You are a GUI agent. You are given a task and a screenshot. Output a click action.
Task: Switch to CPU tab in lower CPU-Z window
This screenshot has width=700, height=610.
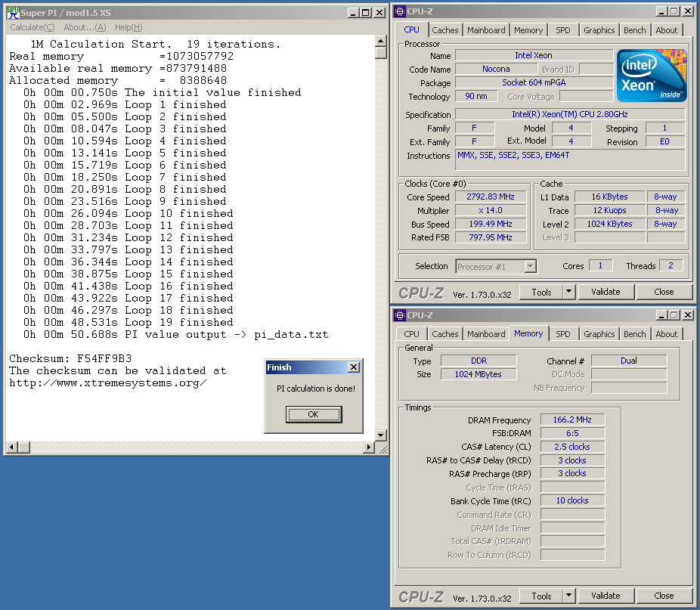411,334
